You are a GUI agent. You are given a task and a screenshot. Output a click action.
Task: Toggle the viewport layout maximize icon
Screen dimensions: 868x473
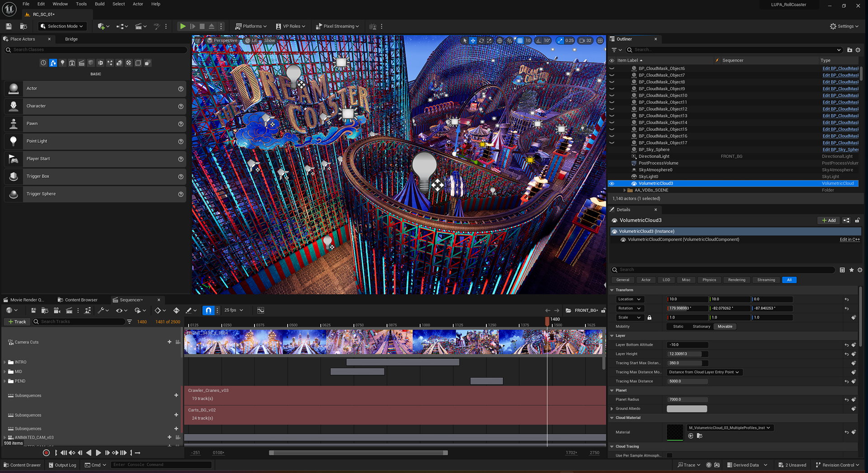pyautogui.click(x=600, y=41)
